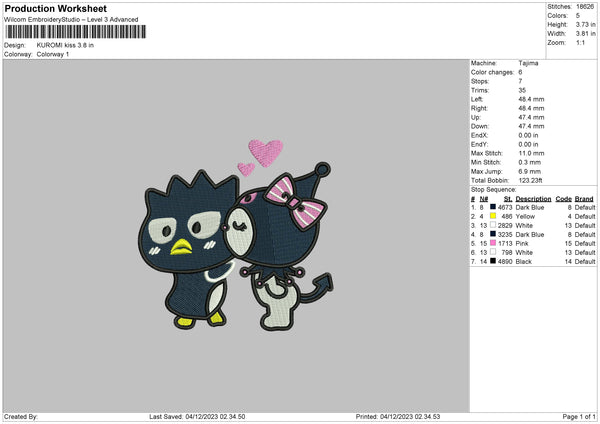This screenshot has width=600, height=424.
Task: Click the 'Brand' column header
Action: point(584,199)
